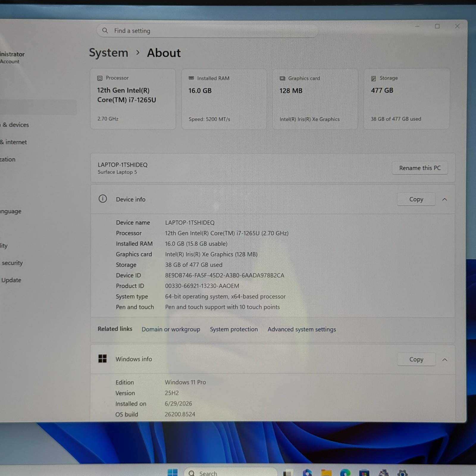
Task: Open the 477 GB Storage card
Action: [406, 99]
